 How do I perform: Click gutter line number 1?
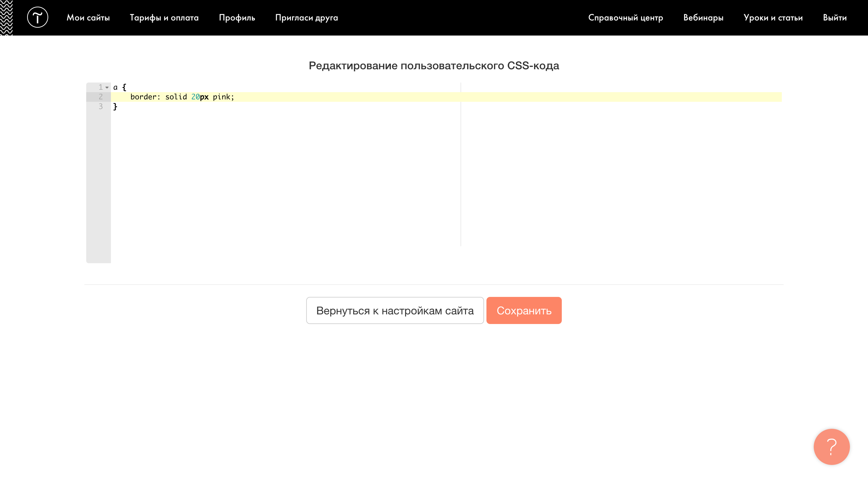tap(100, 88)
